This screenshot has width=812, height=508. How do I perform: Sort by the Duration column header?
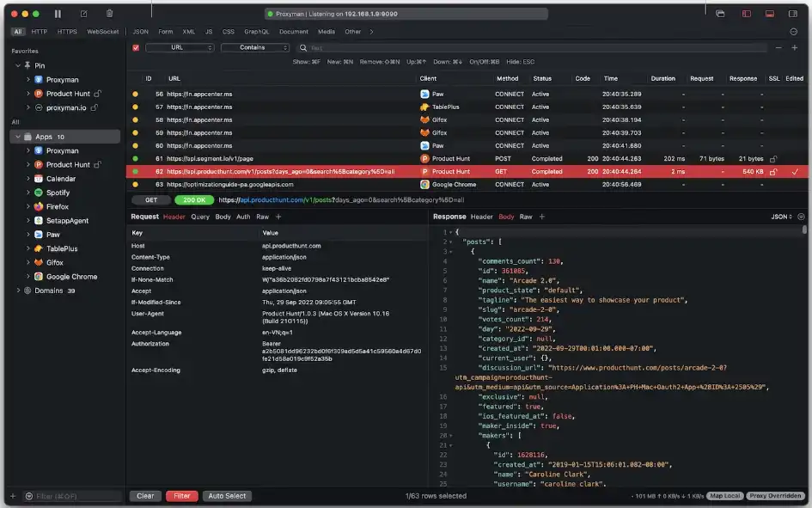(x=662, y=79)
